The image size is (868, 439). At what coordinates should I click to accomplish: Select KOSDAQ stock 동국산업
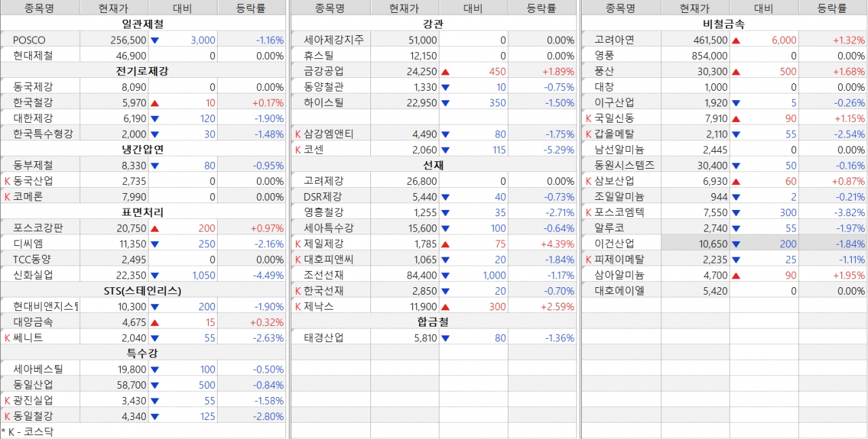click(x=33, y=181)
